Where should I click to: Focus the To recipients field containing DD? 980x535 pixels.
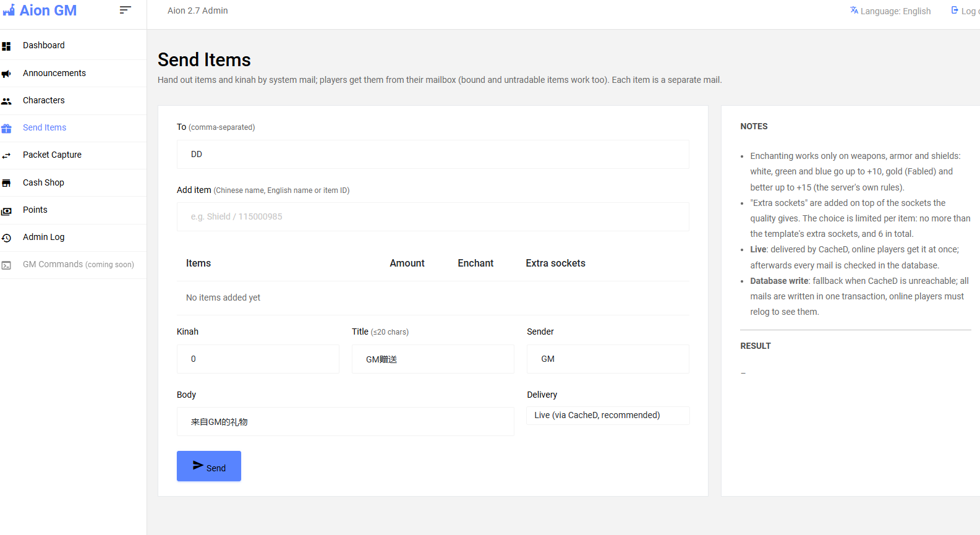tap(433, 154)
